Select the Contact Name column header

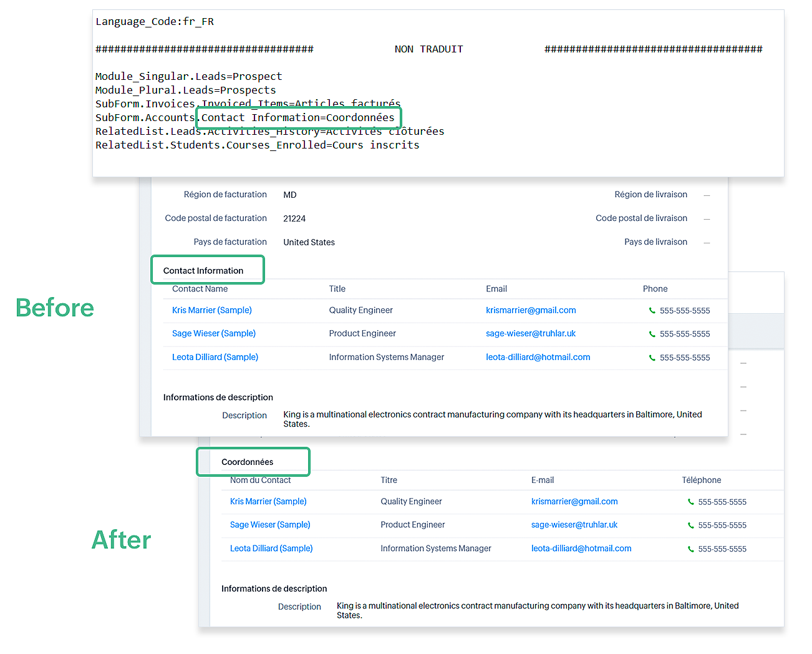coord(200,289)
